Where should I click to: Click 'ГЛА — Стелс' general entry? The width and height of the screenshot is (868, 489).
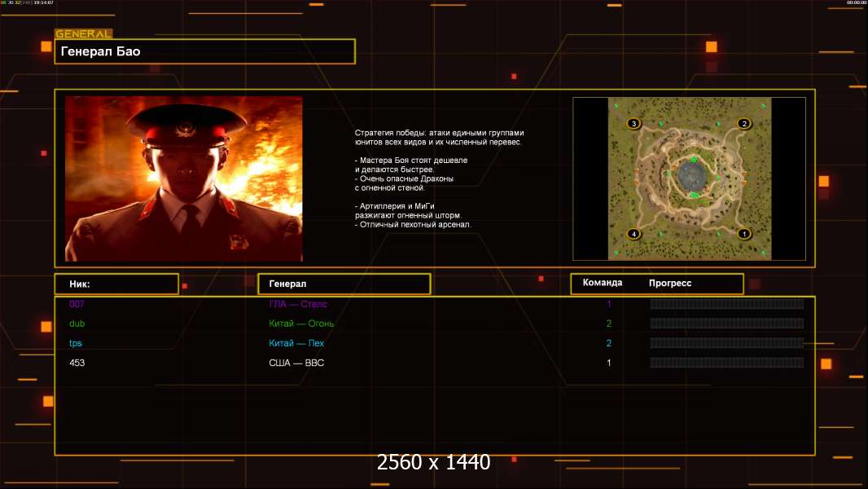298,304
